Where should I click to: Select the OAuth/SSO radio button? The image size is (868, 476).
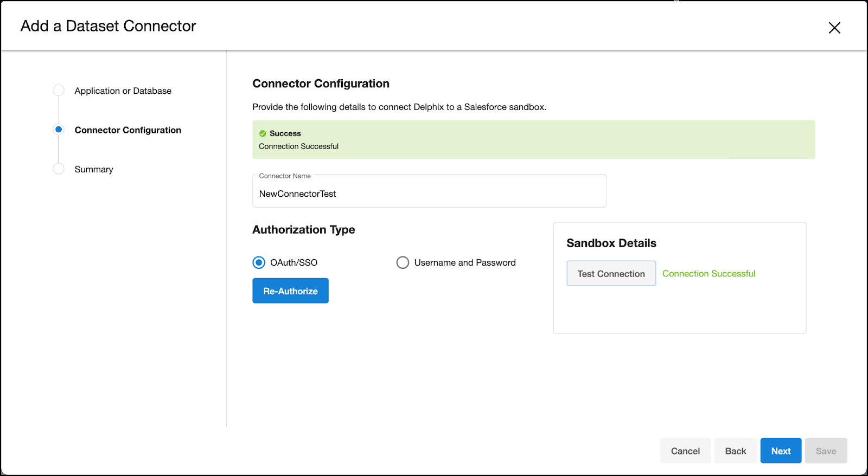259,262
